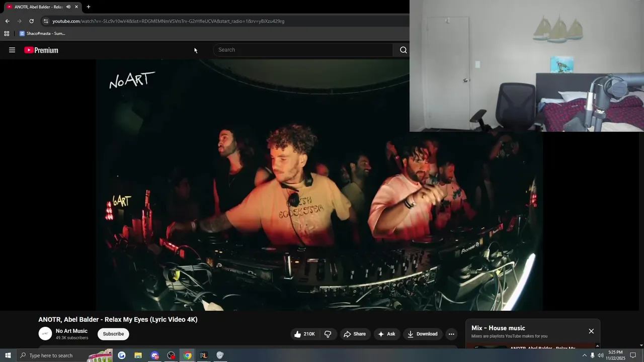Open clock showing 5:25 PM
Screen dimensions: 644x362
[615, 355]
